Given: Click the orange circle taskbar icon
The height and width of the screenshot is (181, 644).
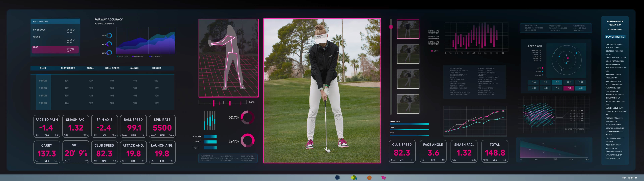Looking at the screenshot, I should click(369, 177).
